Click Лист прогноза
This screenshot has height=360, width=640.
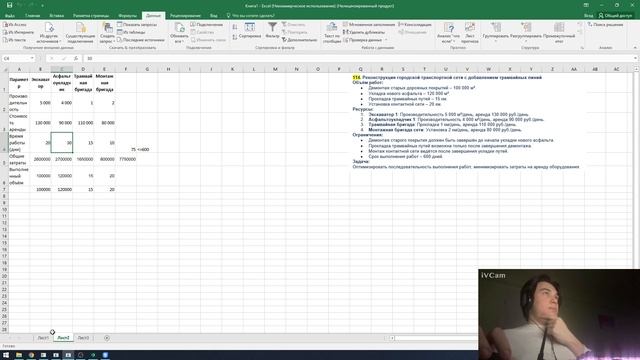(x=470, y=33)
